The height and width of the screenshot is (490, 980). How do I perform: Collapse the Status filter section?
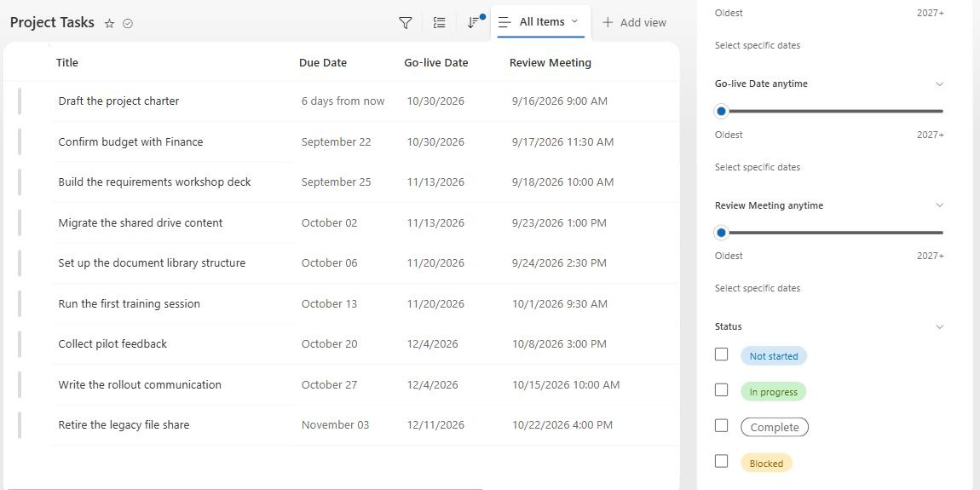tap(939, 327)
